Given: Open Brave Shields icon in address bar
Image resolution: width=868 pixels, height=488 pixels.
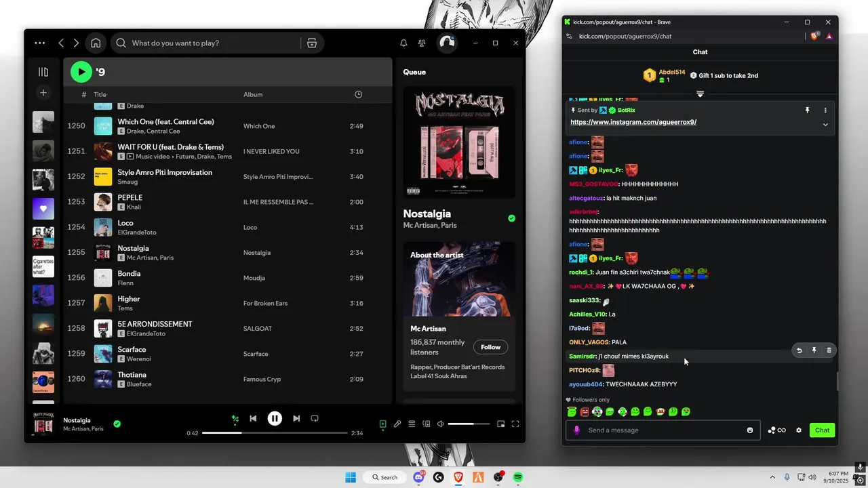Looking at the screenshot, I should (x=815, y=35).
